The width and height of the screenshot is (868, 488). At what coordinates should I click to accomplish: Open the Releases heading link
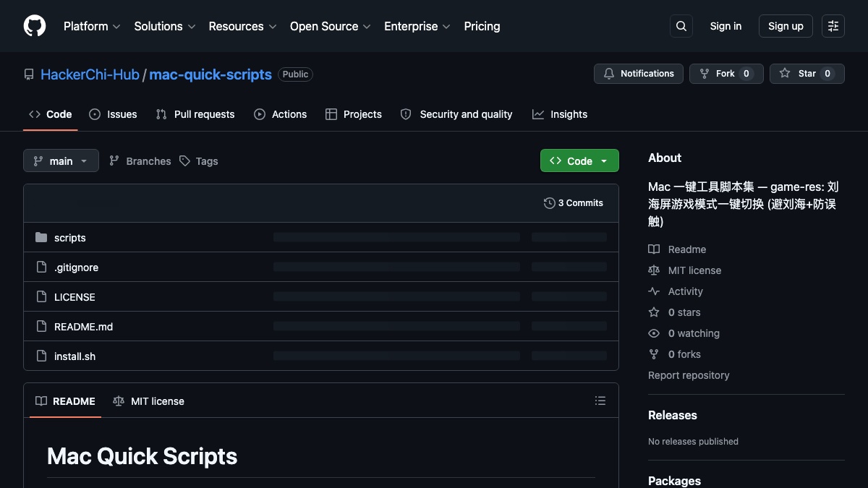pos(673,415)
